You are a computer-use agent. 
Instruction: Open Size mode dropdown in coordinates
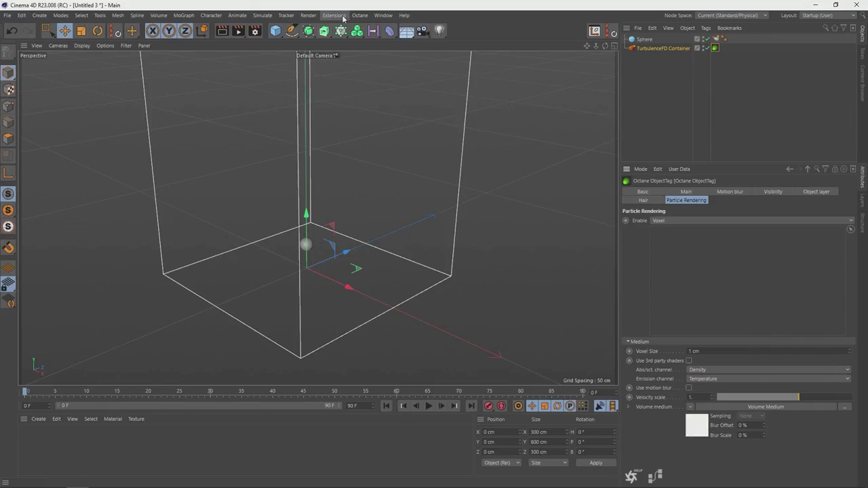pyautogui.click(x=549, y=463)
